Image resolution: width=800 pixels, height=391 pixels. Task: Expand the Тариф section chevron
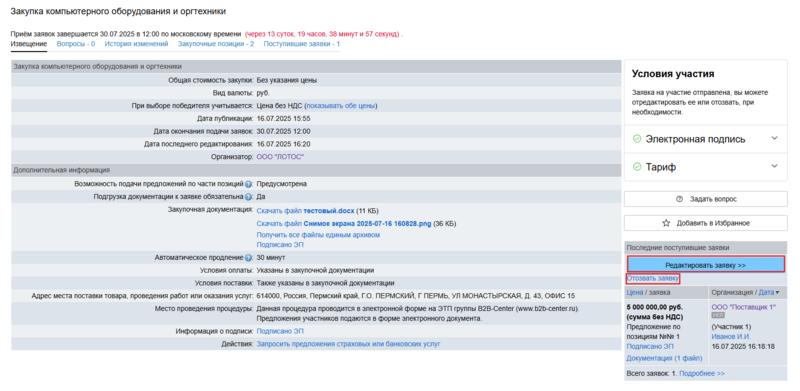point(774,166)
